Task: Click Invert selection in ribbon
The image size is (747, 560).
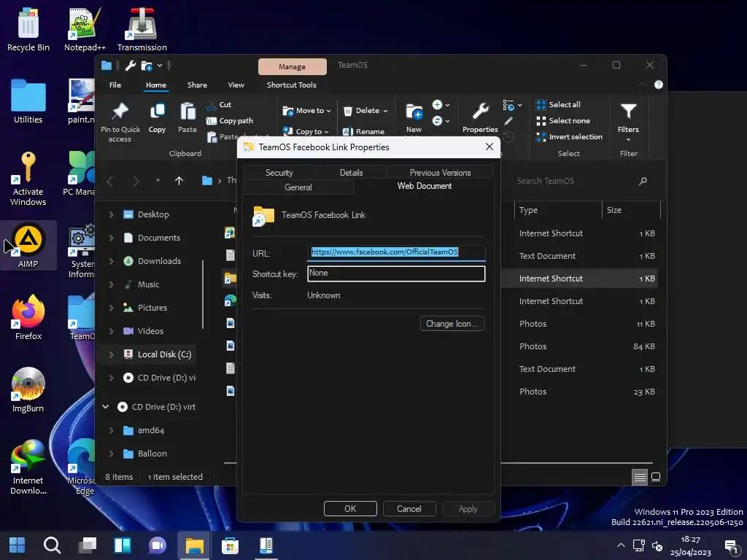Action: (x=569, y=137)
